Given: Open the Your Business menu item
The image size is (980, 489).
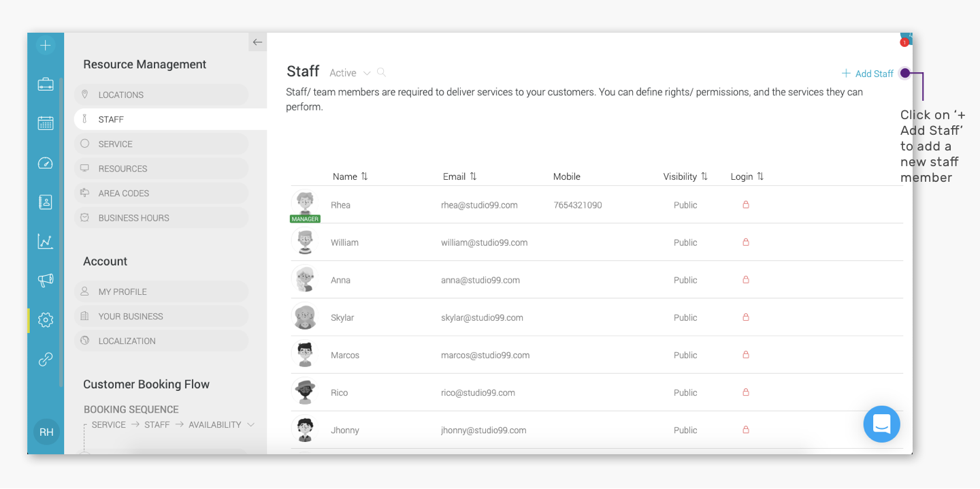Looking at the screenshot, I should pos(161,316).
